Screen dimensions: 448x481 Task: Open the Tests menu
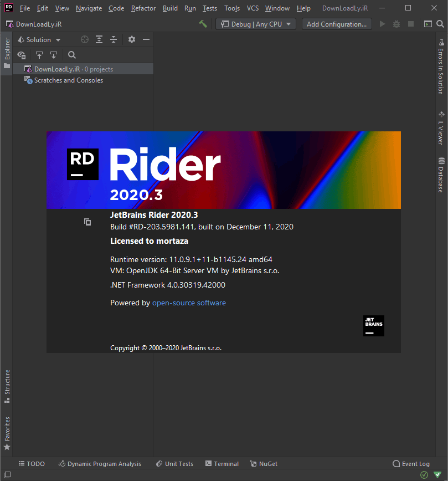tap(210, 8)
